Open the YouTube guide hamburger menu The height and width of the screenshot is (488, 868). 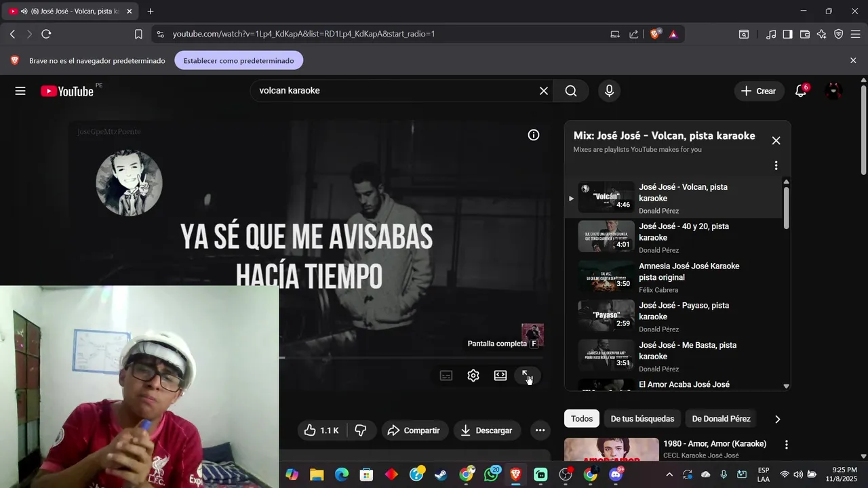pyautogui.click(x=20, y=91)
